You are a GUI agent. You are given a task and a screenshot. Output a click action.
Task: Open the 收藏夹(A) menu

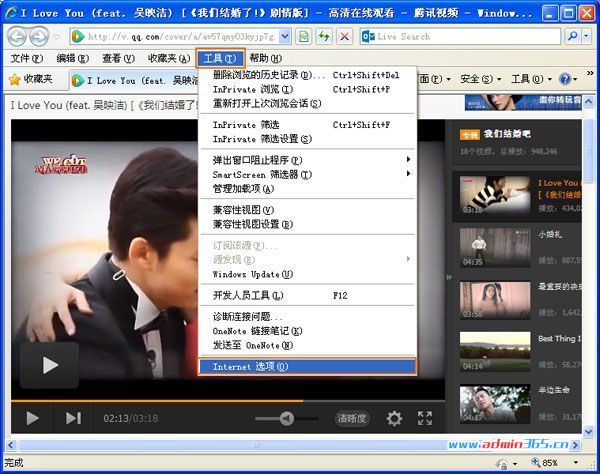click(x=169, y=58)
